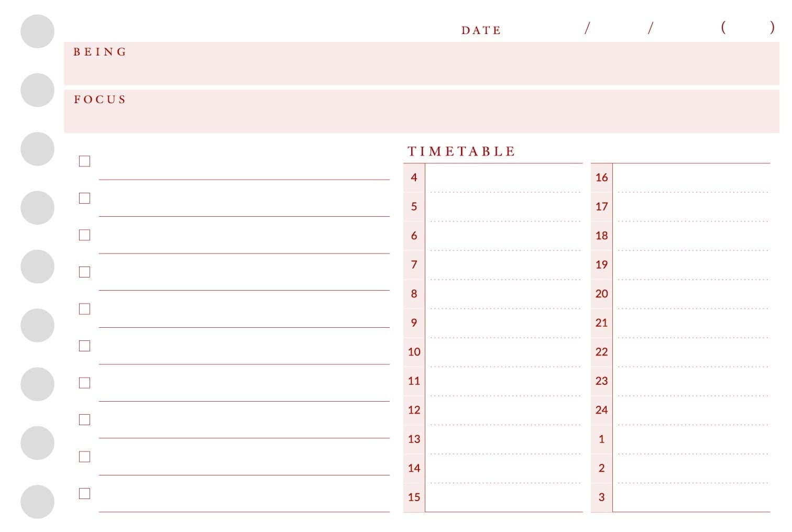Tick the third checkbox in the list

pyautogui.click(x=84, y=235)
